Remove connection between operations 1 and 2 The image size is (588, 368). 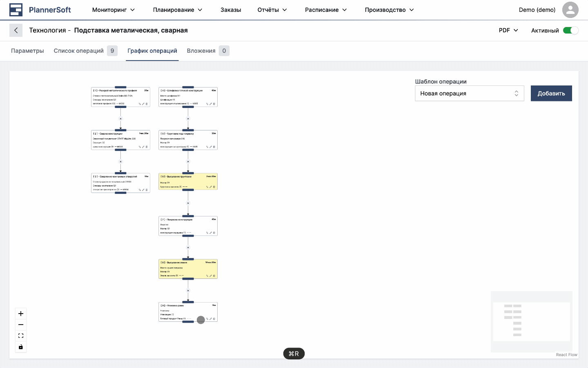tap(120, 119)
